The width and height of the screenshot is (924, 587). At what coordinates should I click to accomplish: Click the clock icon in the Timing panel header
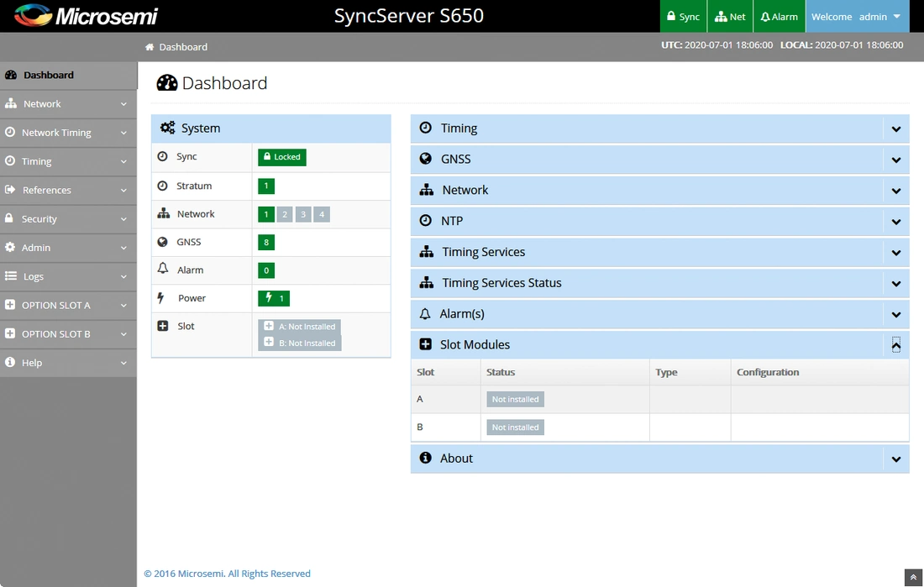point(426,128)
